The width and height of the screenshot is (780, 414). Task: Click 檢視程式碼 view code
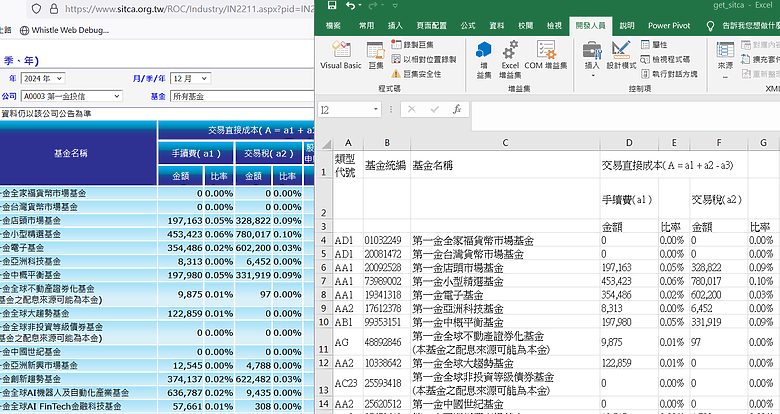click(665, 59)
